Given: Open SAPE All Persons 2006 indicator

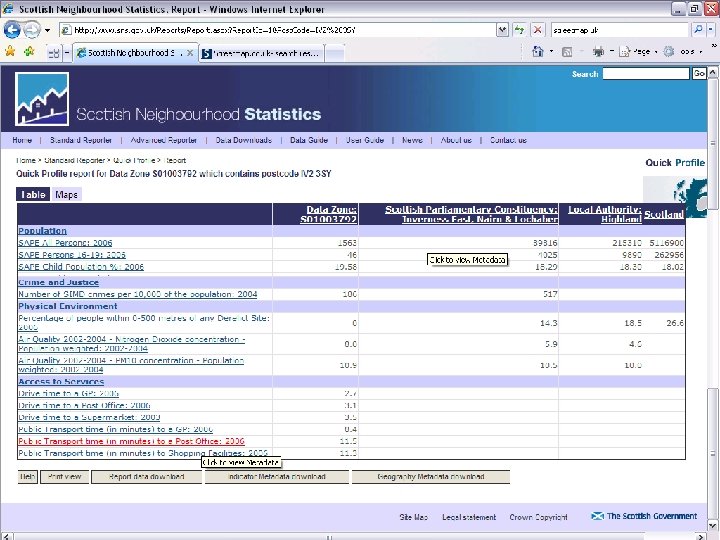Looking at the screenshot, I should [65, 242].
